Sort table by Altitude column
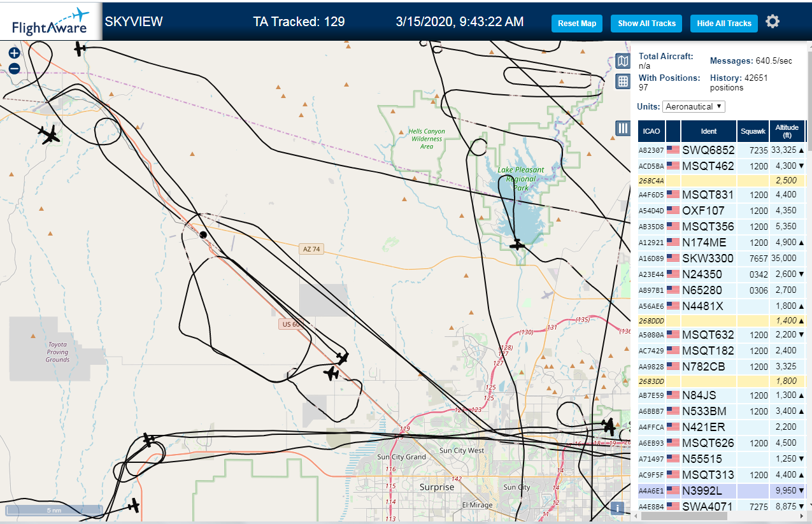 pyautogui.click(x=787, y=131)
